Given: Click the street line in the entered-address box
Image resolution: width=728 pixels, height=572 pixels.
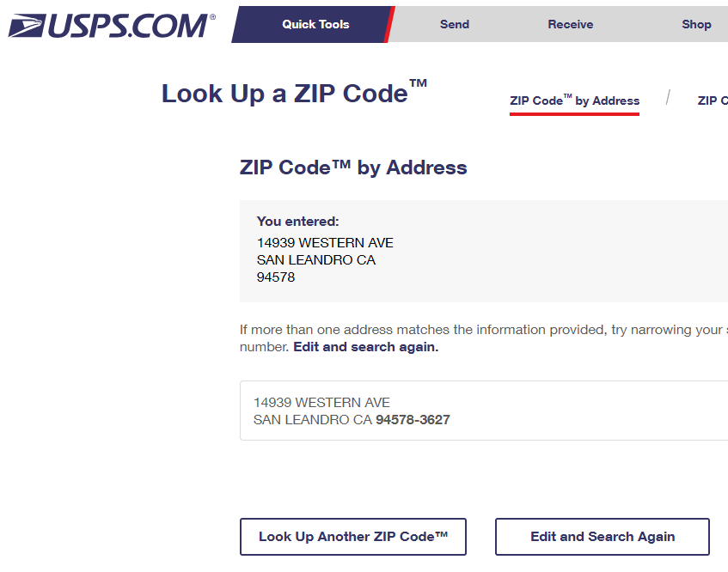Looking at the screenshot, I should [x=325, y=242].
